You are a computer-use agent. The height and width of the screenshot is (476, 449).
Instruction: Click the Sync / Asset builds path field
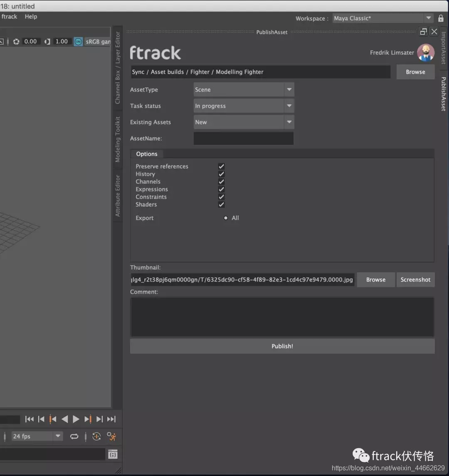click(x=261, y=72)
